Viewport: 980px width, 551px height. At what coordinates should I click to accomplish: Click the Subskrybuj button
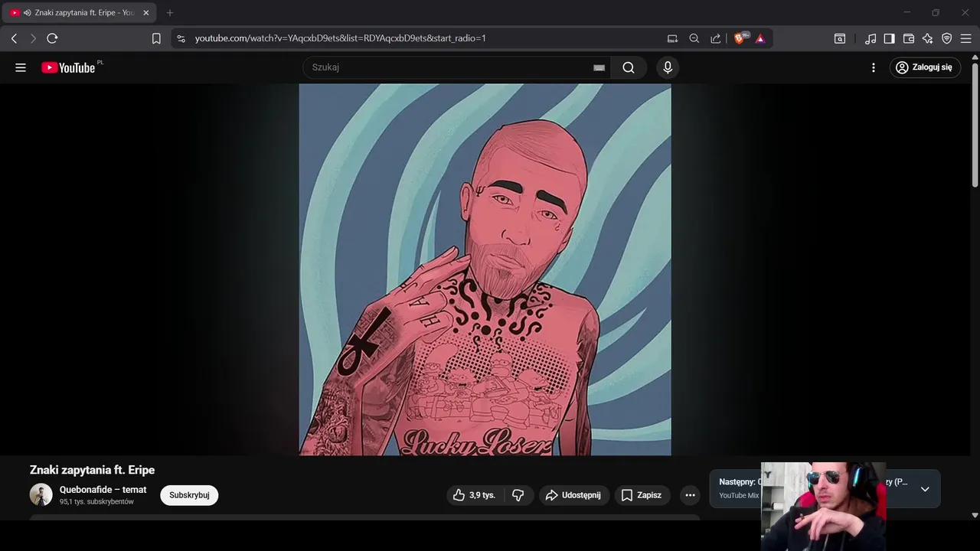(189, 495)
